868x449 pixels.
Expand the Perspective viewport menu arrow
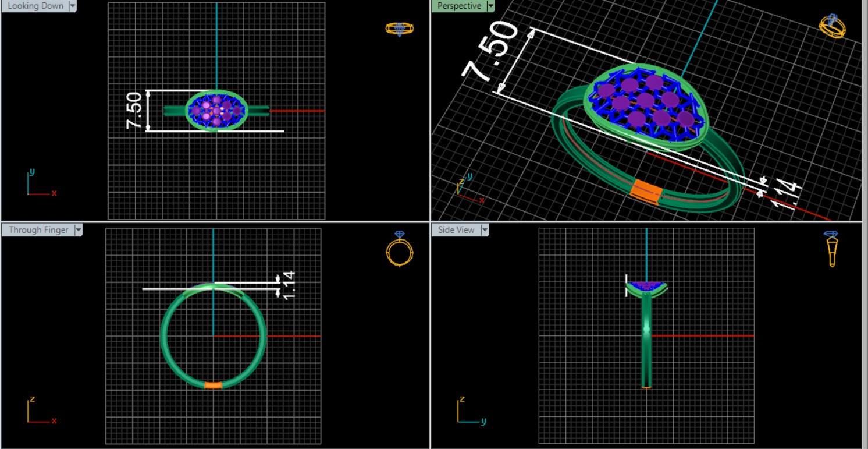490,6
